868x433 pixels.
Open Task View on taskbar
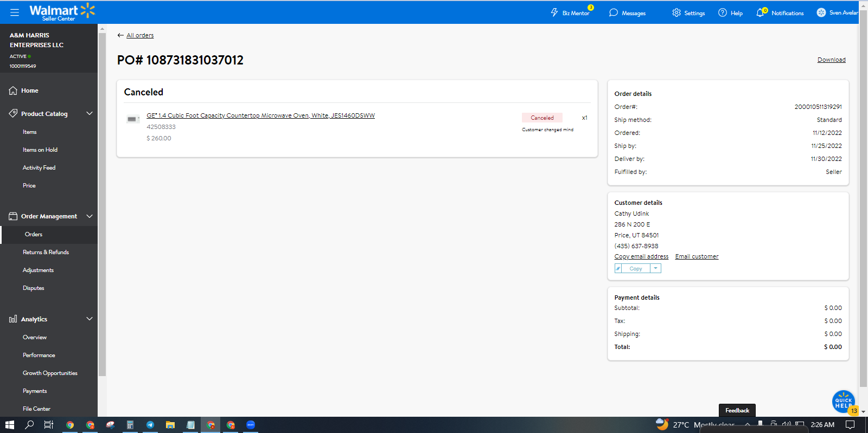(49, 425)
